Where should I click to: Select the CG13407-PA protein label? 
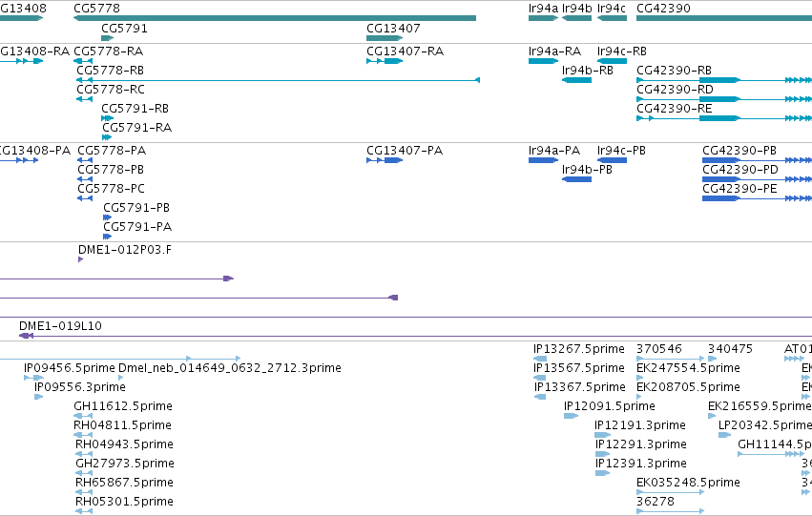click(x=405, y=151)
